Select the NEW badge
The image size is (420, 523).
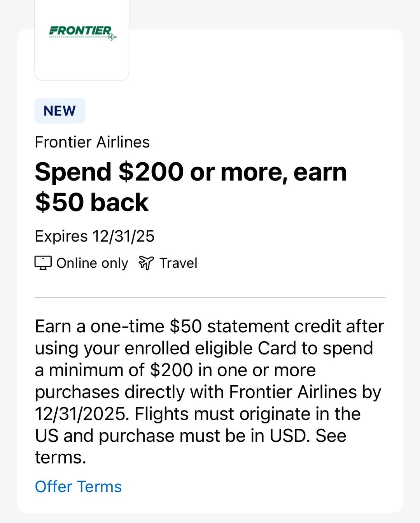pos(59,111)
